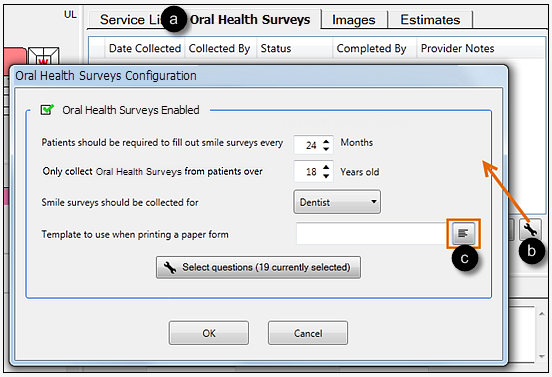This screenshot has height=377, width=552.
Task: Click the paper form template text field
Action: click(x=374, y=233)
